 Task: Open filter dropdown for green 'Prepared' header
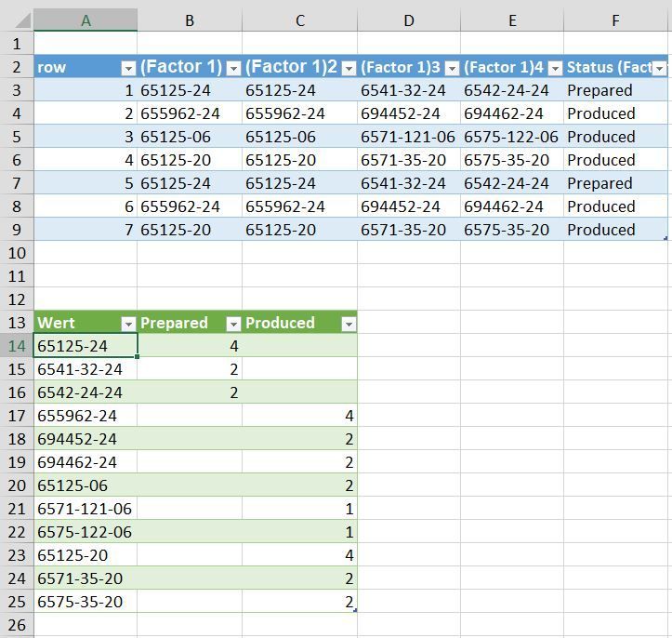pos(233,325)
